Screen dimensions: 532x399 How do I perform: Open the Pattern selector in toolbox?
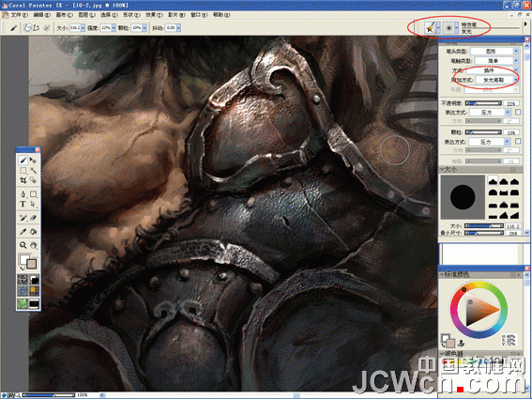[23, 291]
